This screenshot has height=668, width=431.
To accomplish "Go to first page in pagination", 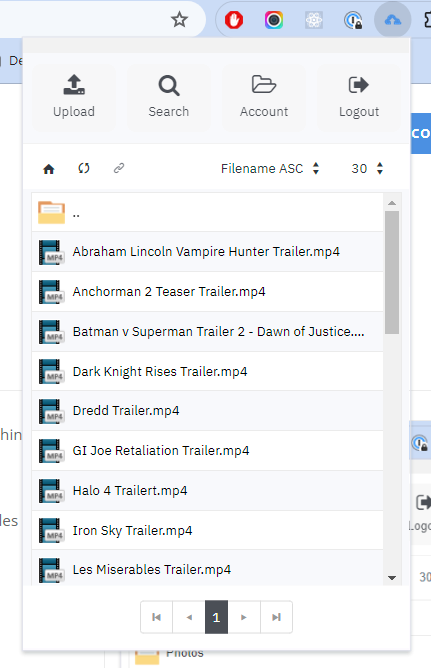I will point(156,617).
